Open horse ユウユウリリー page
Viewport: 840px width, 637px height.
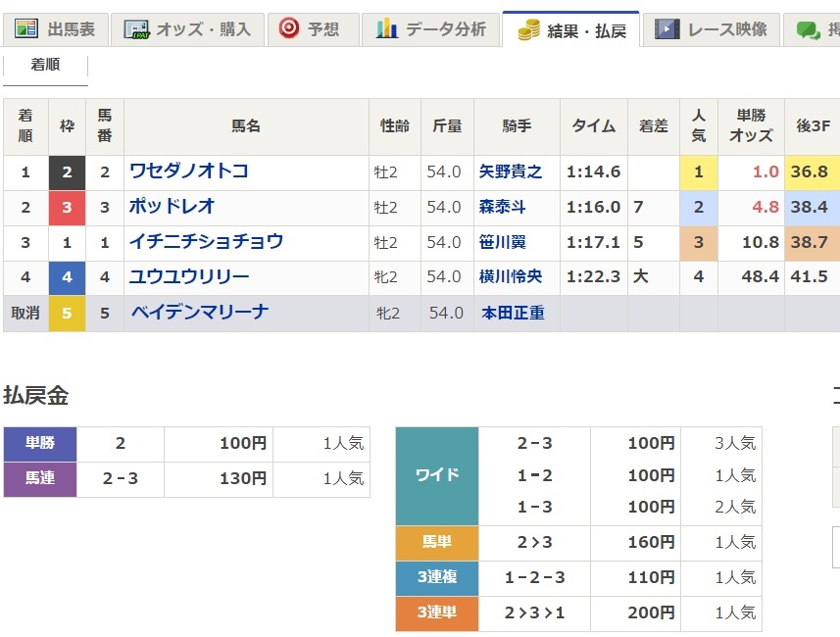[x=189, y=276]
